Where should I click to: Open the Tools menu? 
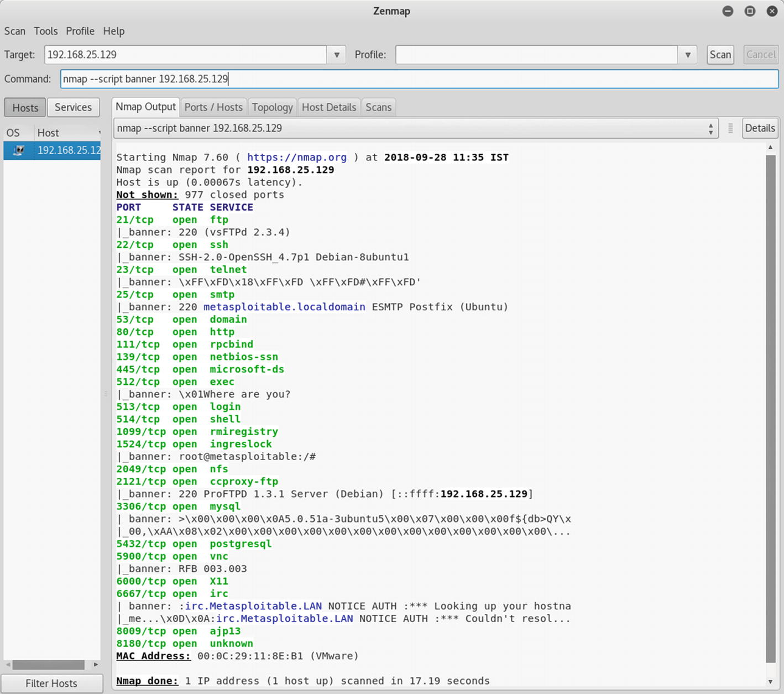(45, 31)
